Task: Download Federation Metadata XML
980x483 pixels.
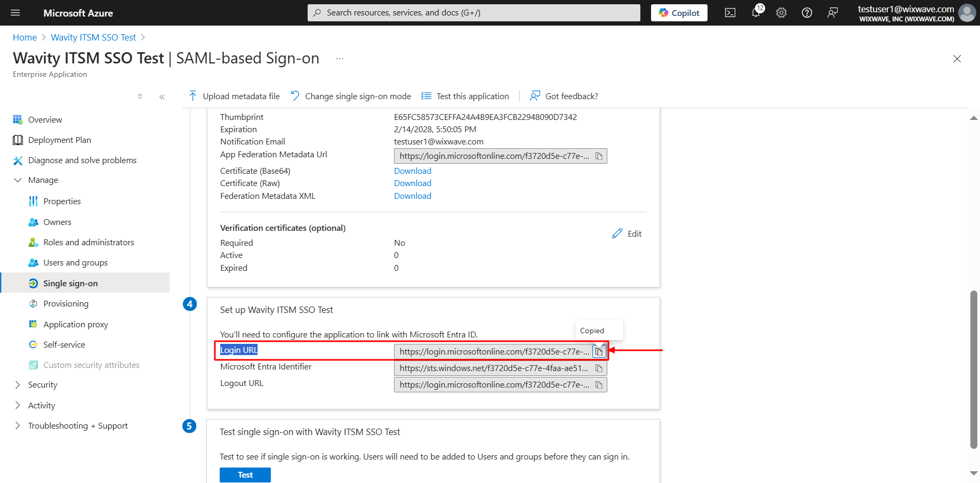Action: [x=413, y=196]
